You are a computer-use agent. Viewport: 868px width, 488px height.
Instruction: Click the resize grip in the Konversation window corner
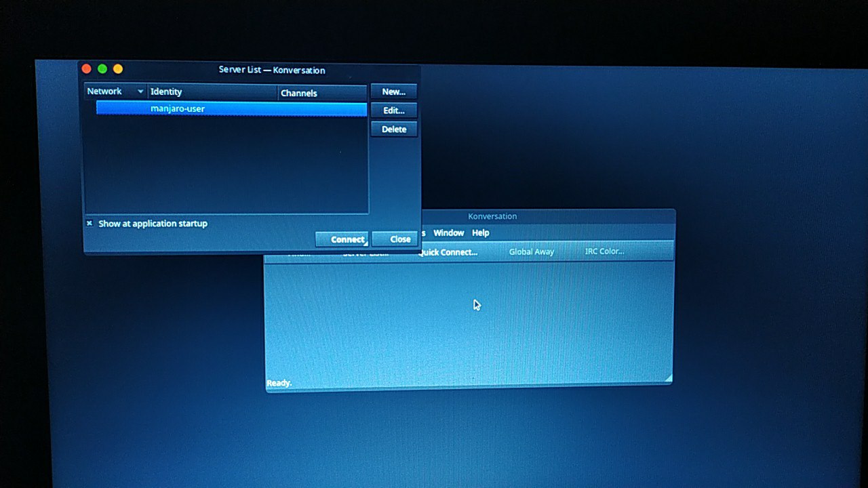pos(668,378)
